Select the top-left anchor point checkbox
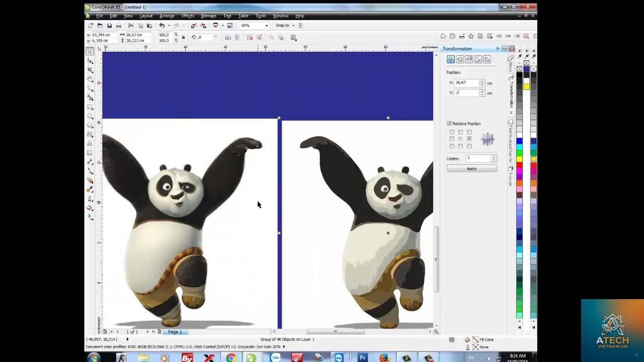The width and height of the screenshot is (644, 362). [452, 132]
